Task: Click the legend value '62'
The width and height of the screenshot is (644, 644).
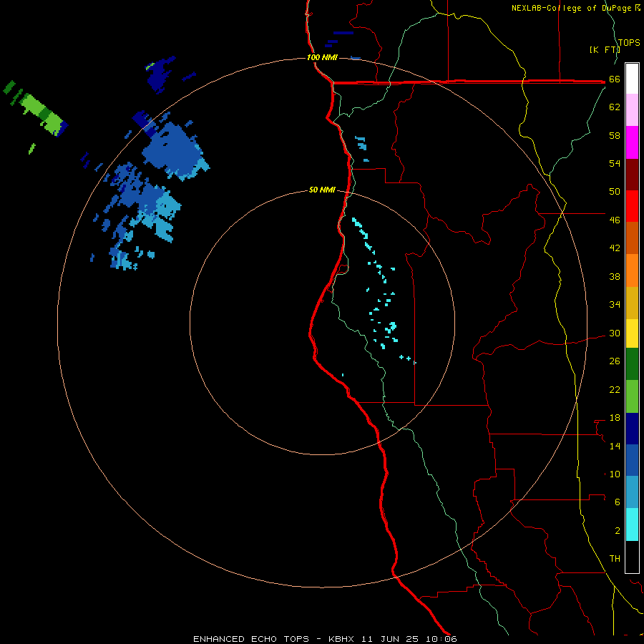Action: coord(615,107)
